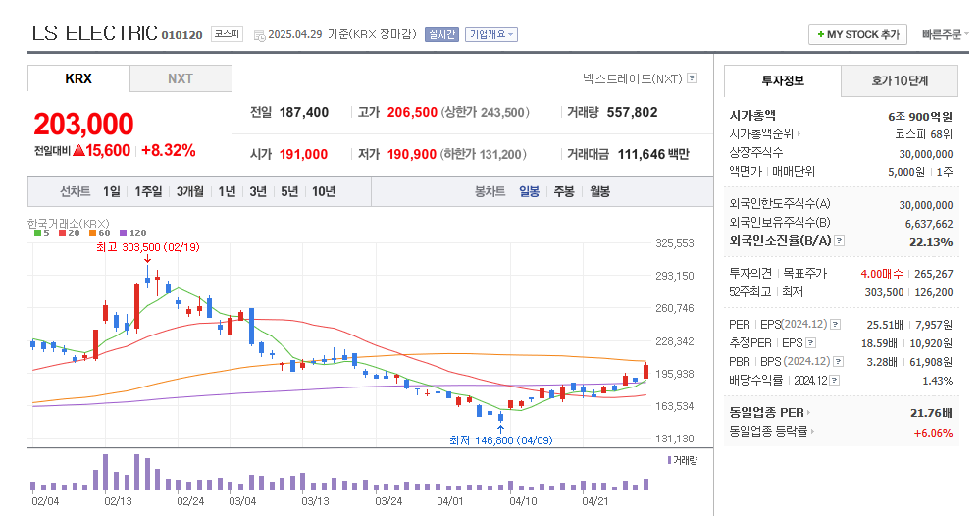The width and height of the screenshot is (980, 516).
Task: Click the green 5-day moving average swatch
Action: click(37, 233)
